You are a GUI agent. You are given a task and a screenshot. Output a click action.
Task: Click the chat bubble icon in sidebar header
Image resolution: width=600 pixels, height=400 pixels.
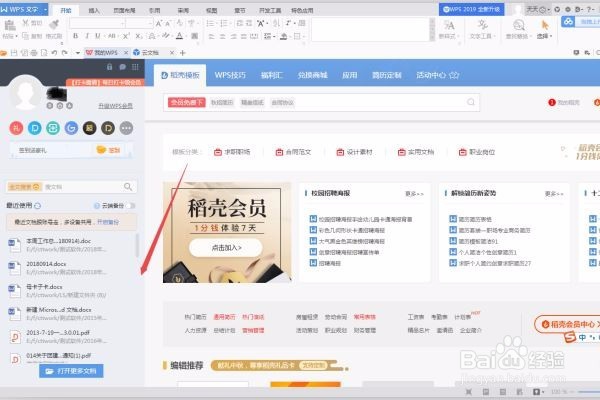click(122, 67)
